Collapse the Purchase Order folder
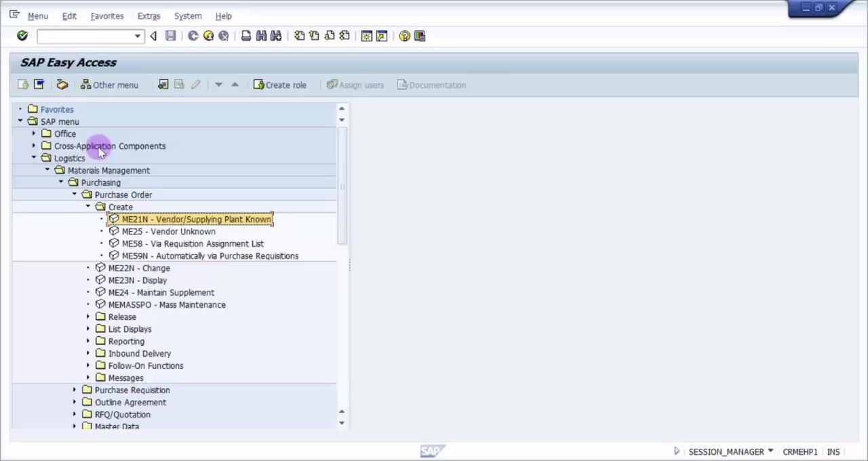 [x=75, y=195]
